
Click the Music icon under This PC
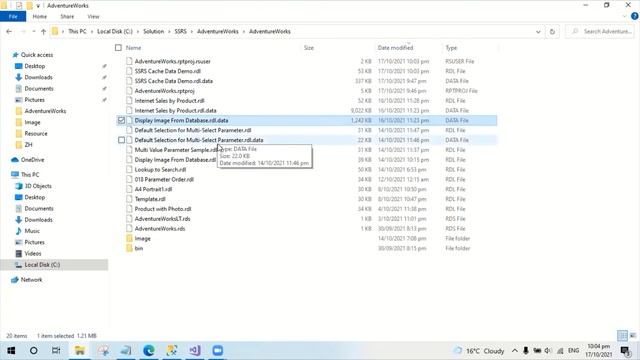pyautogui.click(x=18, y=231)
